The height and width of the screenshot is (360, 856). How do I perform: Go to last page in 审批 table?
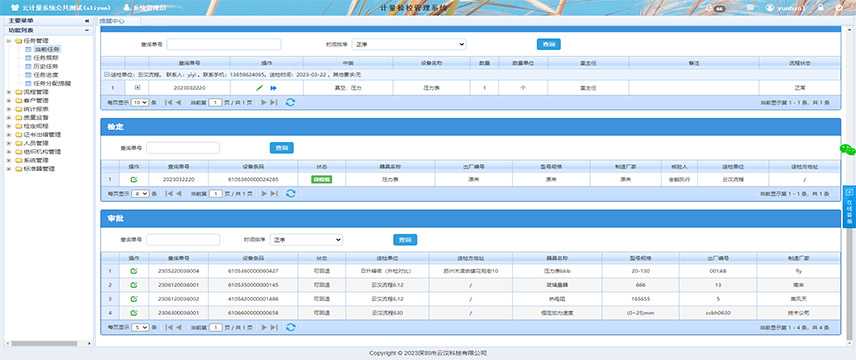(274, 327)
